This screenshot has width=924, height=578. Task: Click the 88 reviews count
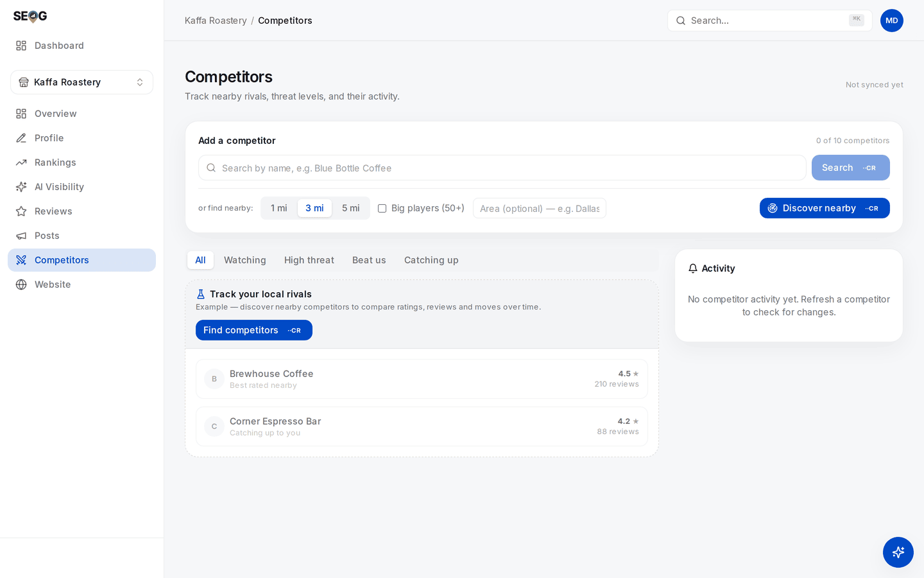(618, 432)
